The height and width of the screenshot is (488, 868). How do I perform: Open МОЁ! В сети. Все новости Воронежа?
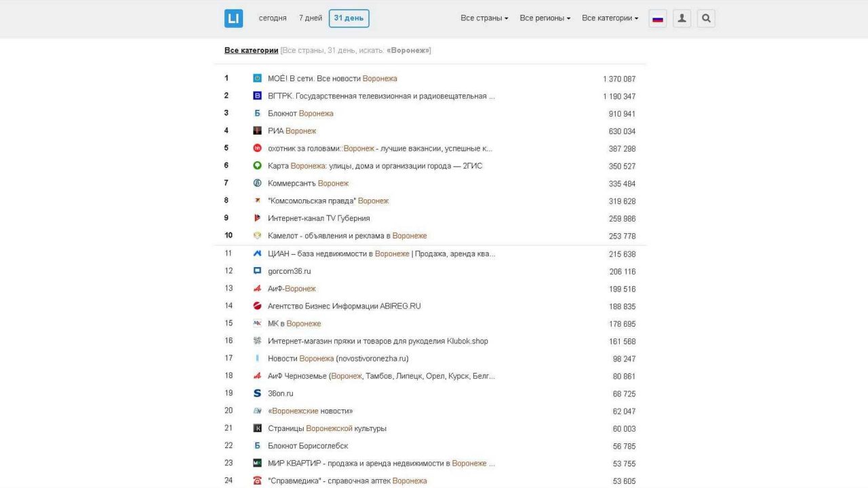[332, 79]
